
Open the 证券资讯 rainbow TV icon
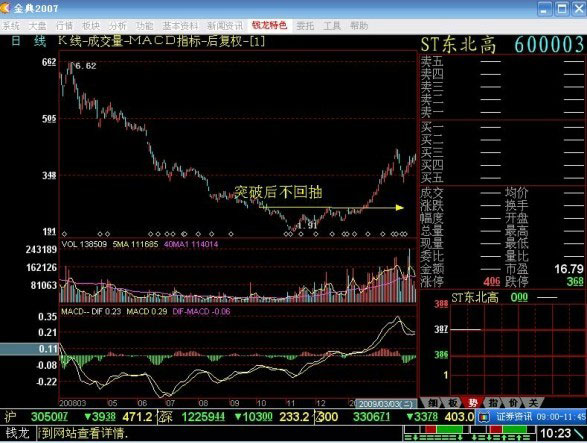(x=484, y=417)
